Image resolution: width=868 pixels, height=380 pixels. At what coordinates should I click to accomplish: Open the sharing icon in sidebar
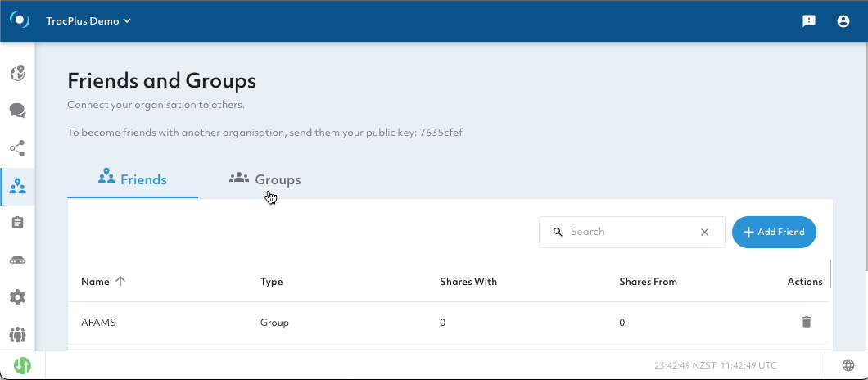17,148
